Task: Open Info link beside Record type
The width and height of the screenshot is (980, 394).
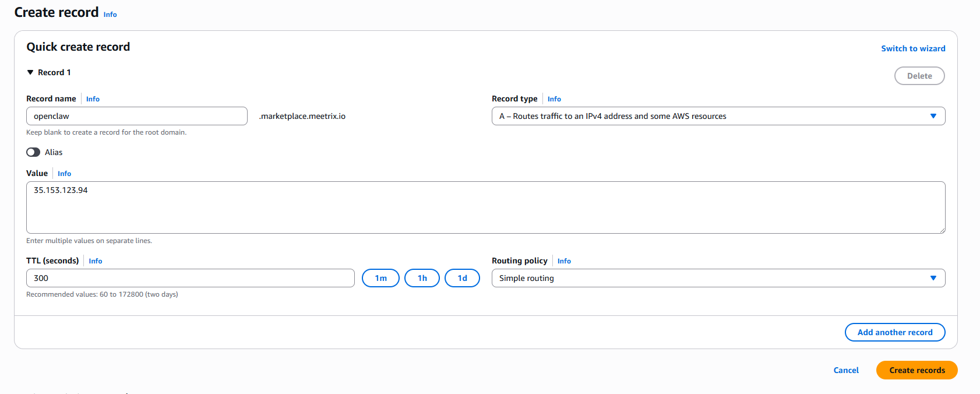Action: (554, 99)
